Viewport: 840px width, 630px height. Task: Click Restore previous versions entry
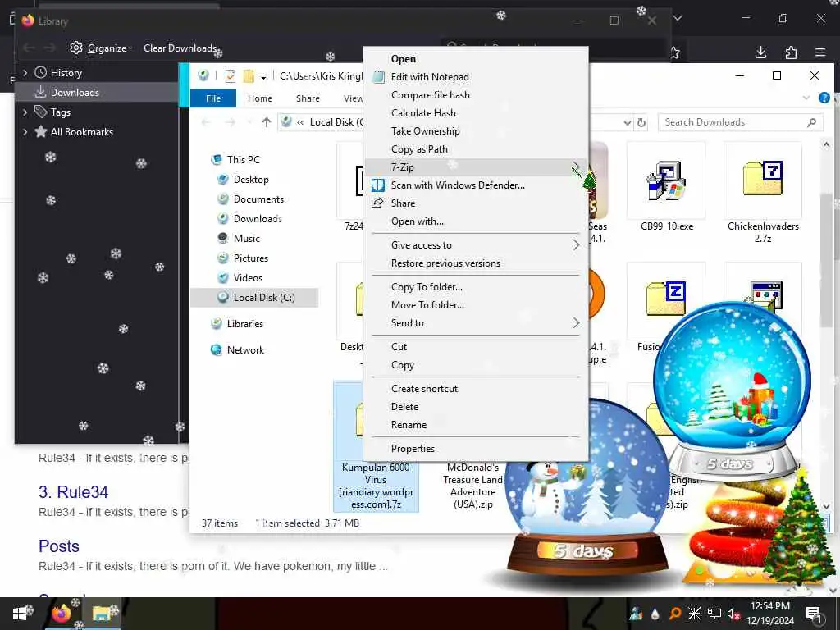(445, 263)
